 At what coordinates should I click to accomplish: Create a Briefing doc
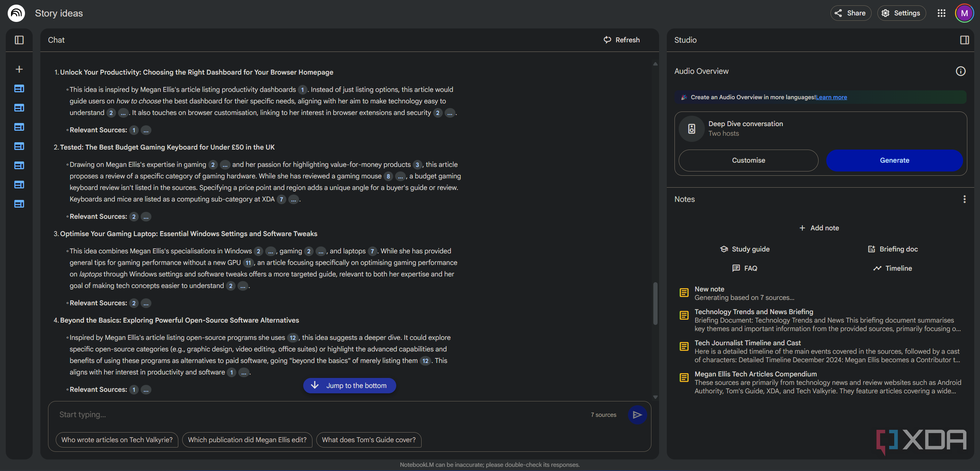coord(892,249)
